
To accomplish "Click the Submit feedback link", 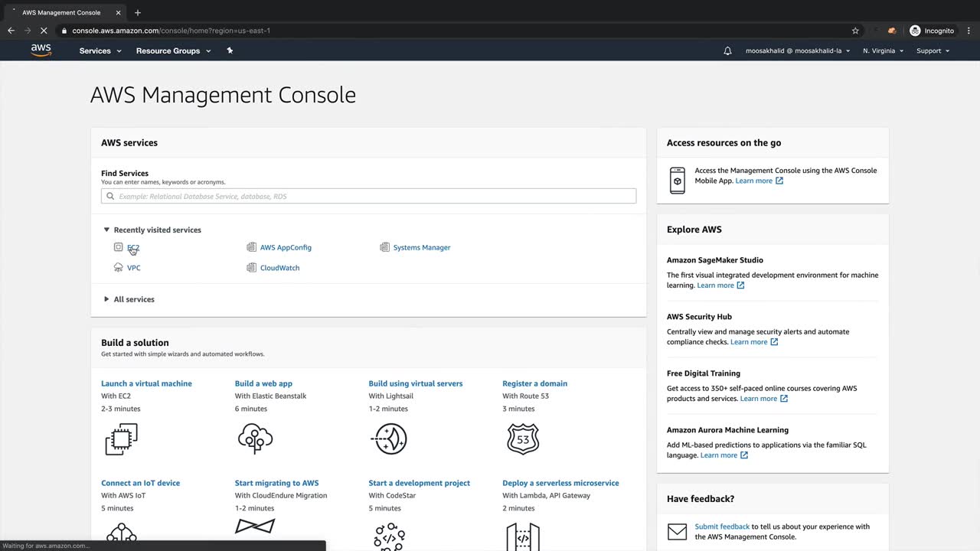I will (x=722, y=527).
